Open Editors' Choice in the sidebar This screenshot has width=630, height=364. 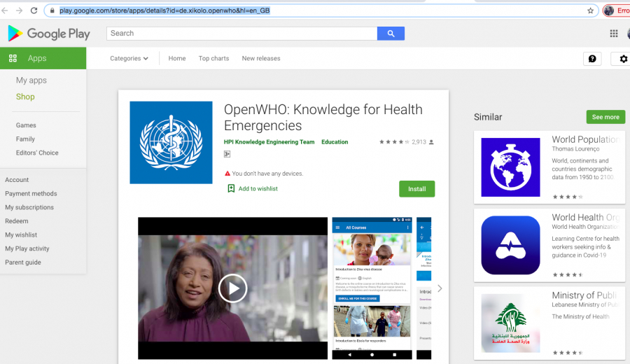(37, 153)
